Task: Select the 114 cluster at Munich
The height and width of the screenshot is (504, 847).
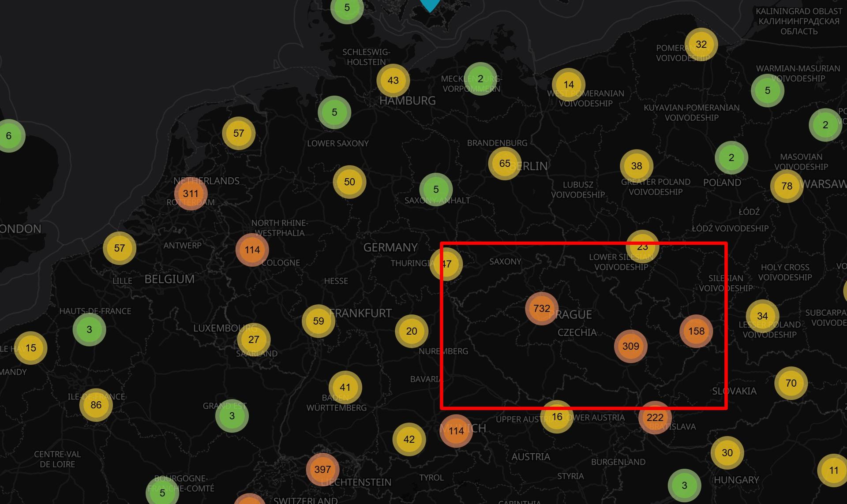Action: [456, 432]
